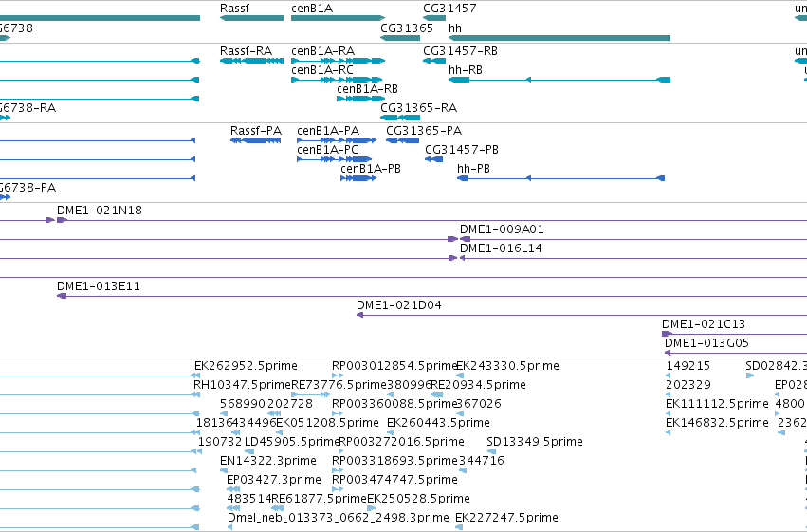Click the CG31365 gene feature

[400, 38]
